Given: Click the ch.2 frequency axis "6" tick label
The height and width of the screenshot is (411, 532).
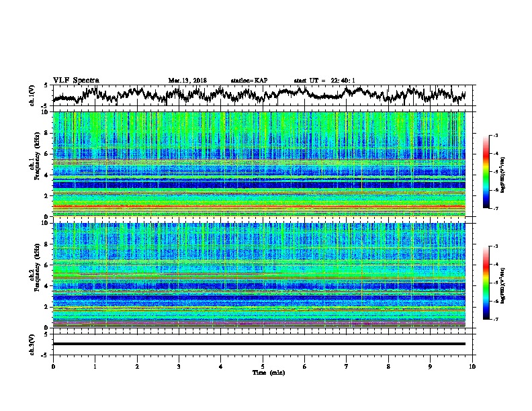Looking at the screenshot, I should click(47, 265).
